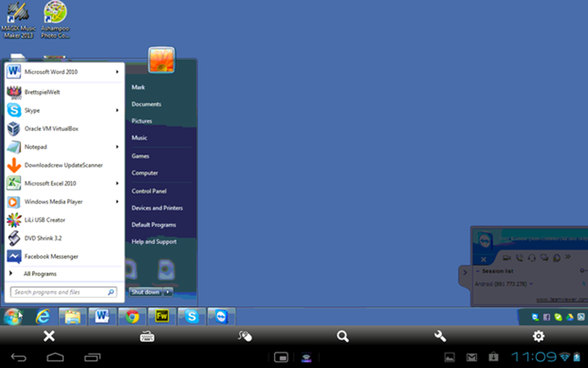The width and height of the screenshot is (588, 368).
Task: Collapse the TeamViewer side panel arrow
Action: pyautogui.click(x=465, y=273)
